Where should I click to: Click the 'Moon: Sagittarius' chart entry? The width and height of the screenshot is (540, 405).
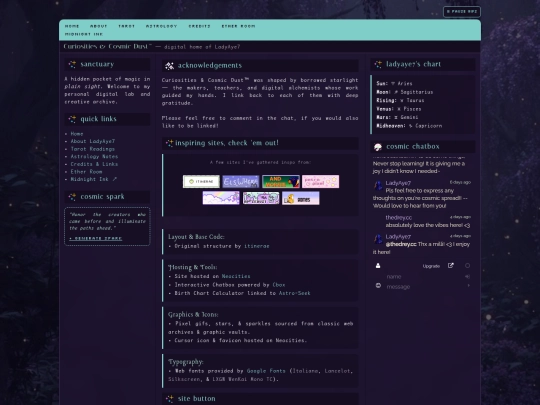point(405,92)
